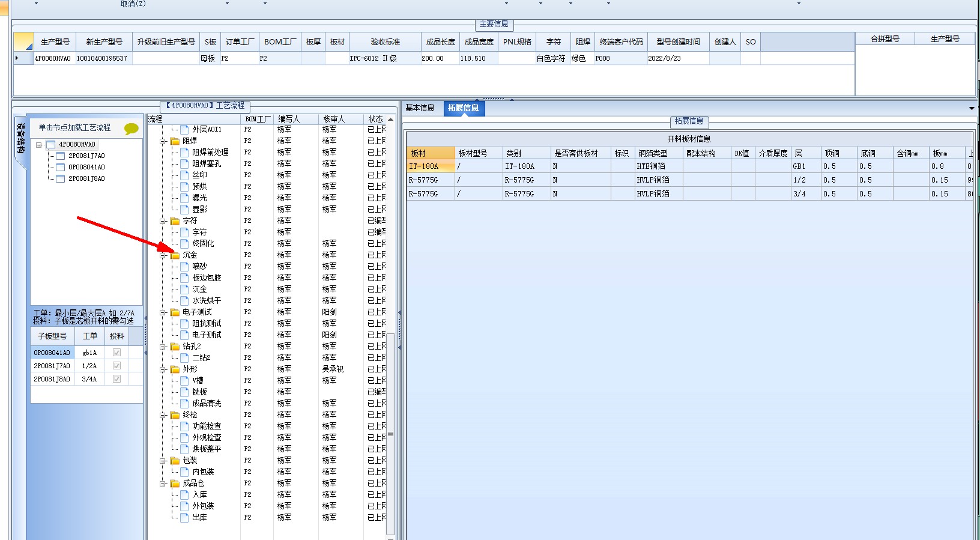Click the 2P0081J7A0 tree node icon
The image size is (980, 540).
61,156
